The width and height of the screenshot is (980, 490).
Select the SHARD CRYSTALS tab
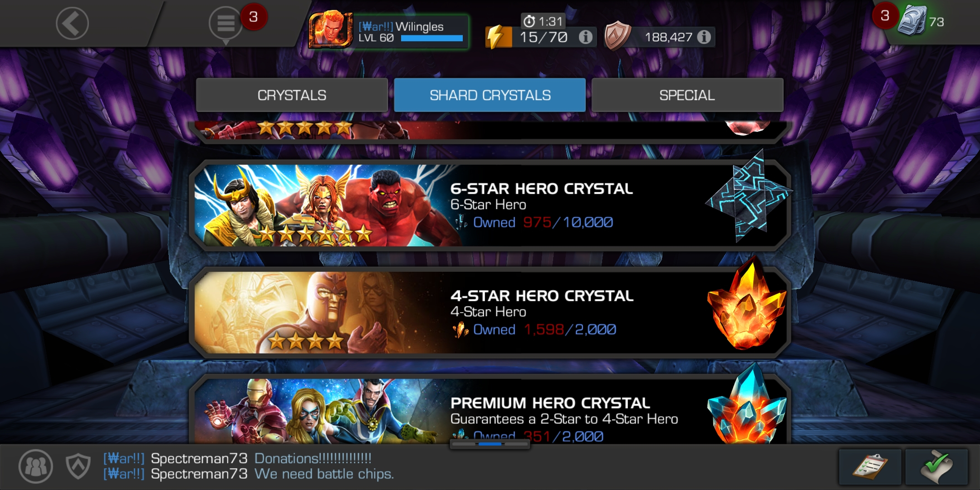pyautogui.click(x=490, y=95)
